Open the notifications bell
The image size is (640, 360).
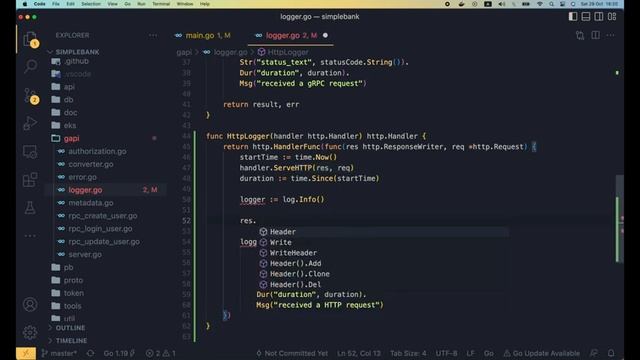coord(611,353)
